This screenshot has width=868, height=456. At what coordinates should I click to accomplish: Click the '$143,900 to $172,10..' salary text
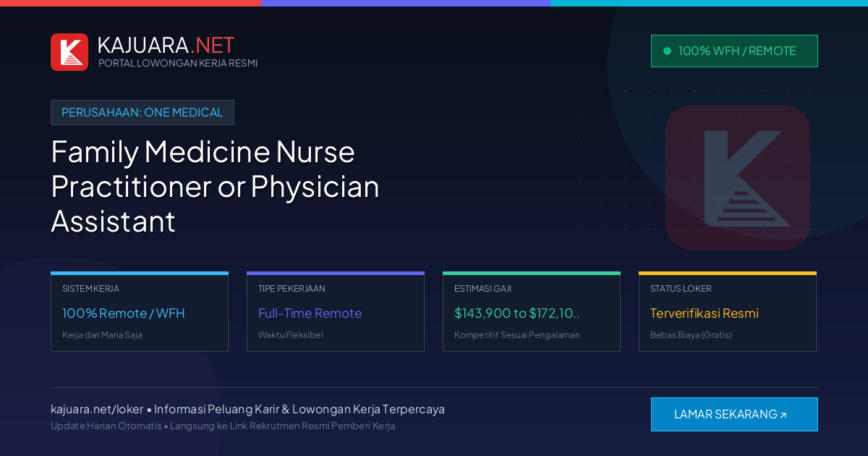click(517, 313)
